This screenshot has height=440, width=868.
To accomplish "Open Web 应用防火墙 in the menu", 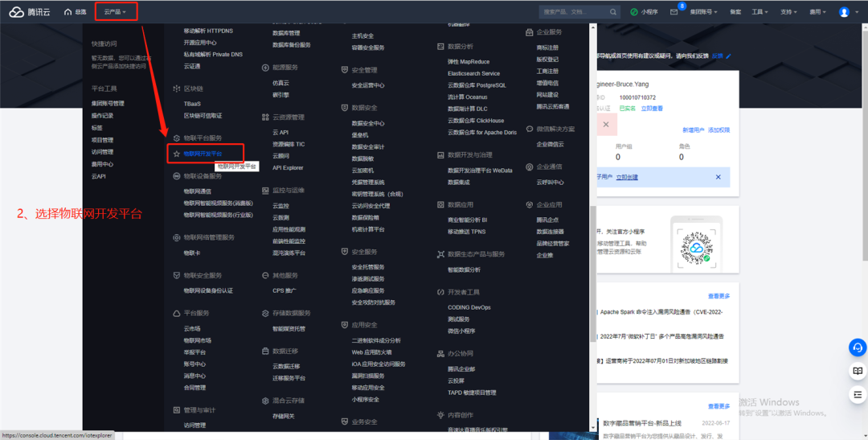I will 371,352.
